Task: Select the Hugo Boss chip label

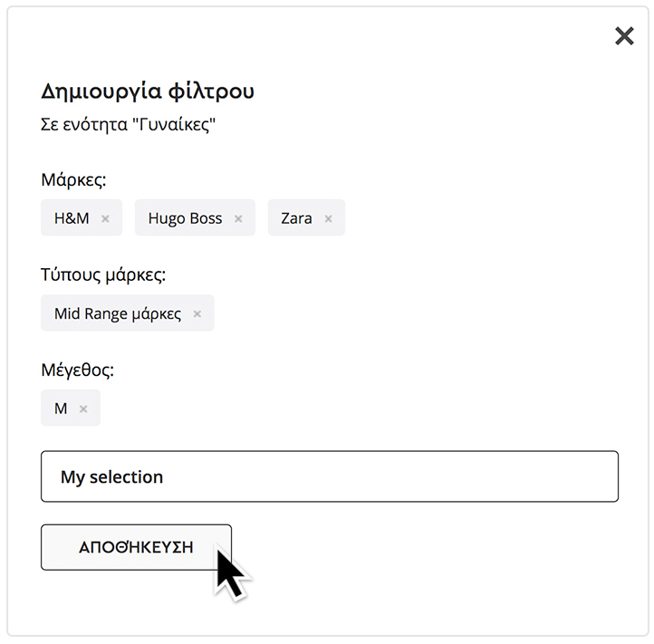Action: click(185, 218)
